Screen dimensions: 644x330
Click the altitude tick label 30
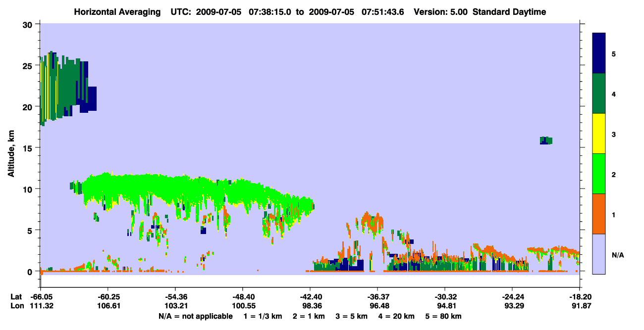point(29,24)
